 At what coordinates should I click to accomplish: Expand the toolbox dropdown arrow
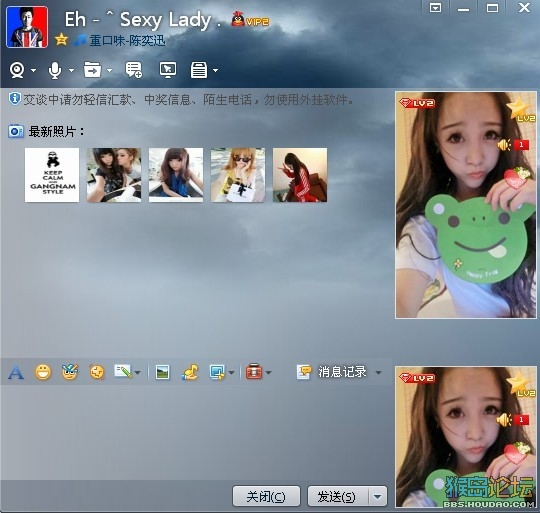269,373
